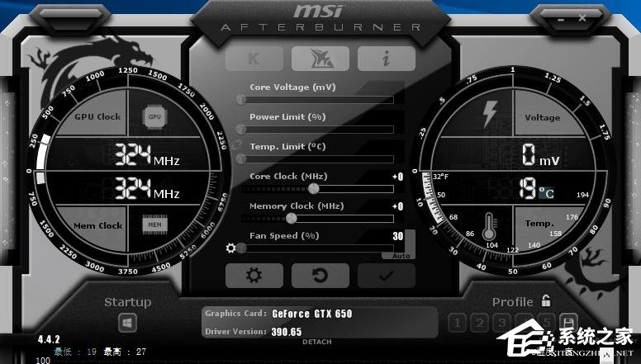This screenshot has width=641, height=364.
Task: Save profile using the floppy disk icon
Action: 567,322
